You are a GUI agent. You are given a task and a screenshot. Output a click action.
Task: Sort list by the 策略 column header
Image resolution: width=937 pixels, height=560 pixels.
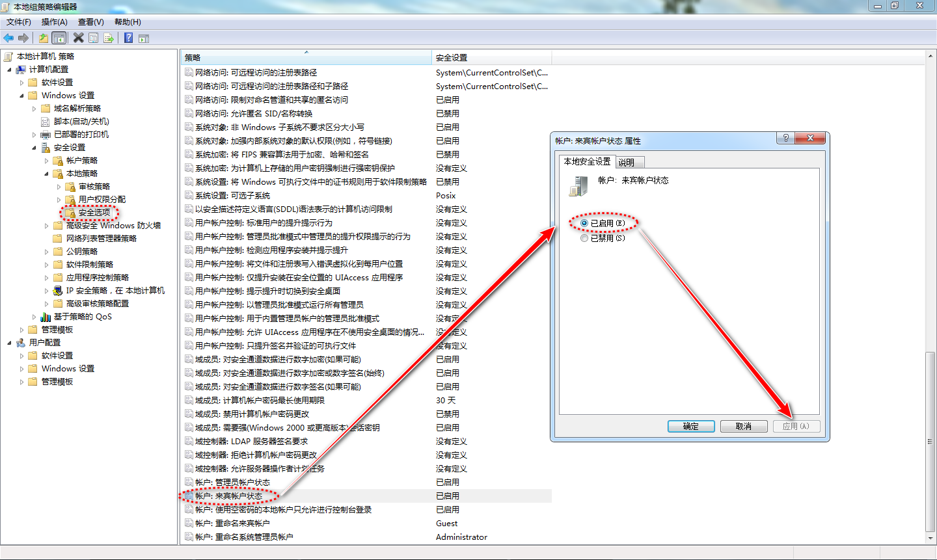click(x=306, y=58)
